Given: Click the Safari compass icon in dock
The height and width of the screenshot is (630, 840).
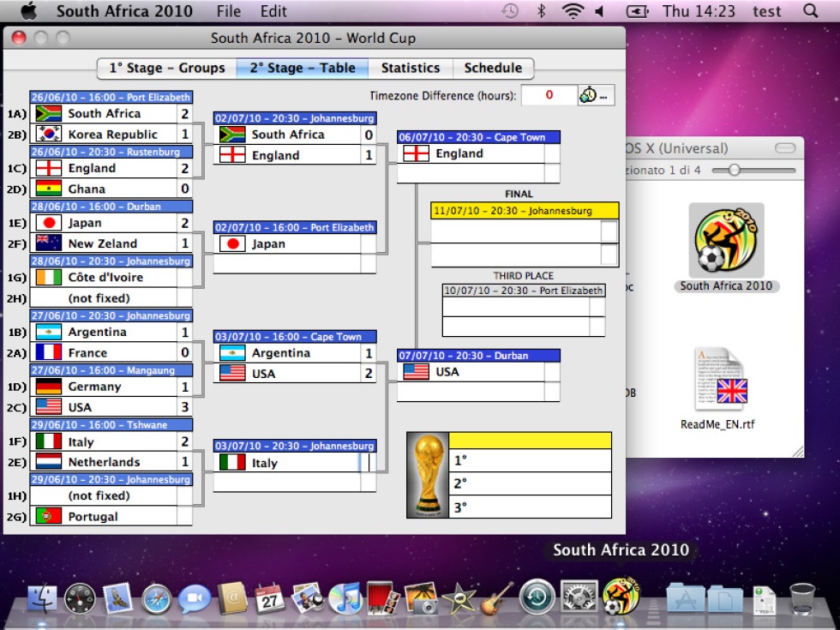Looking at the screenshot, I should tap(156, 599).
